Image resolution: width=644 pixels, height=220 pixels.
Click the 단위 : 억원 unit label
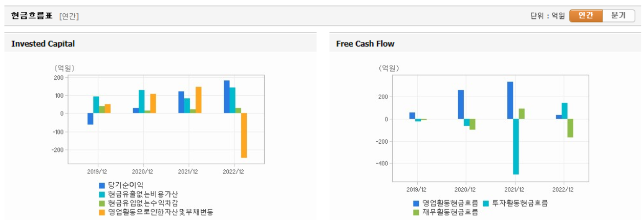[x=547, y=16]
